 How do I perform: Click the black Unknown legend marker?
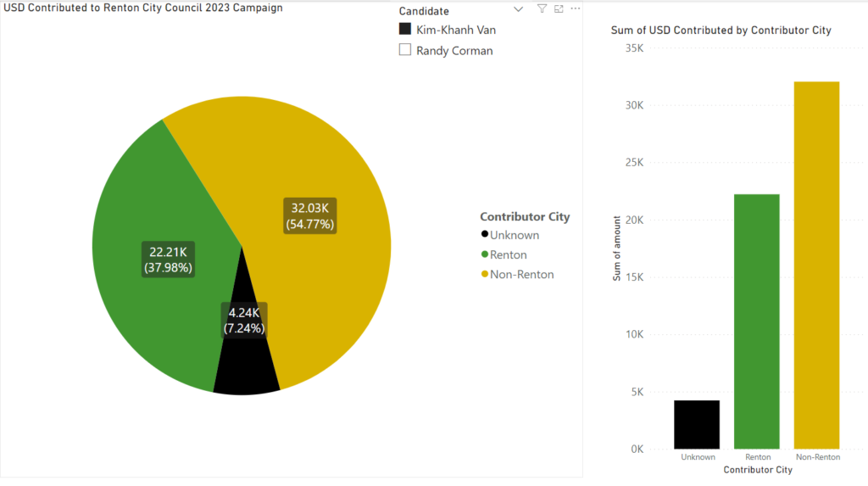tap(485, 235)
